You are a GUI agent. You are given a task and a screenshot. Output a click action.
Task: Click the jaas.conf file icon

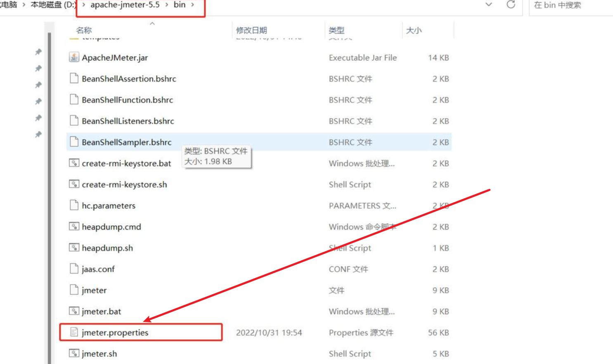74,269
